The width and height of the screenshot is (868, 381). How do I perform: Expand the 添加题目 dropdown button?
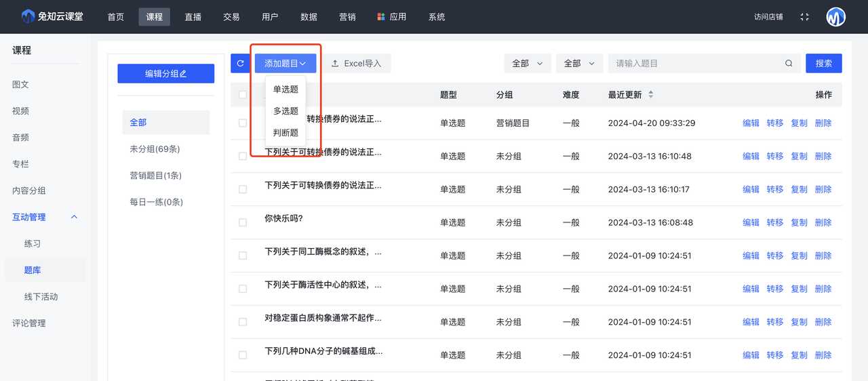(285, 64)
